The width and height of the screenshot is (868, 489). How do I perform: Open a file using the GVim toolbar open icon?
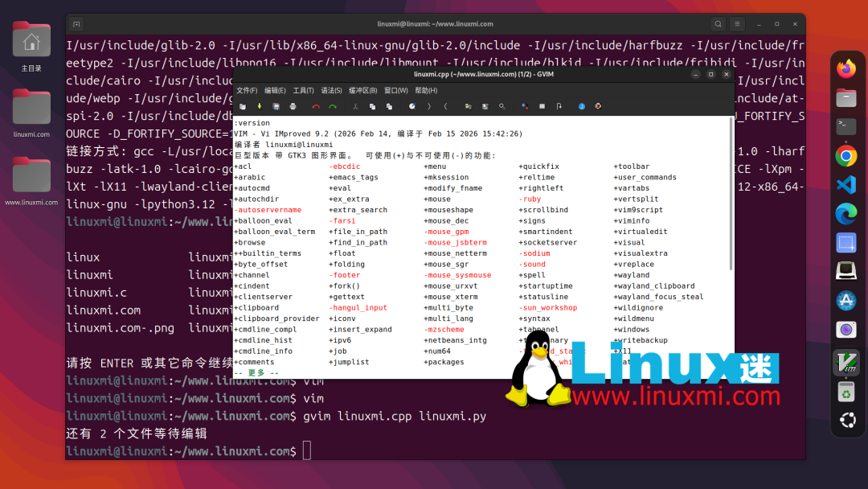coord(241,105)
